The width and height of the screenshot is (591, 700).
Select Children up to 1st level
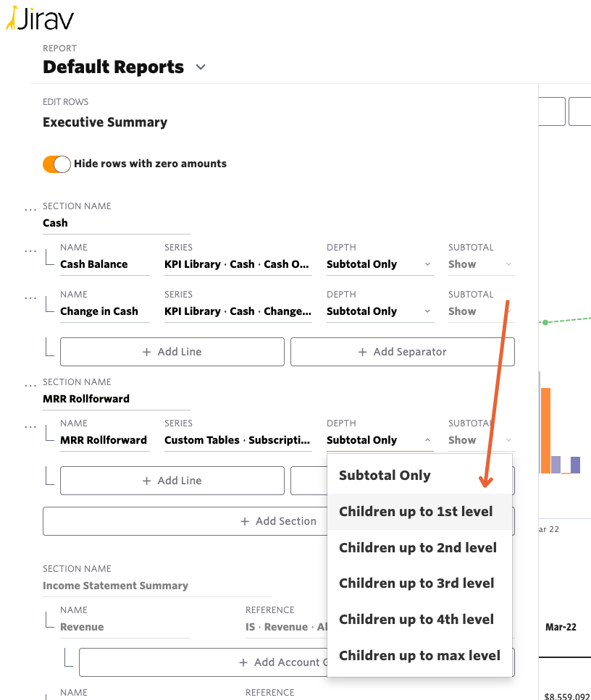click(416, 512)
